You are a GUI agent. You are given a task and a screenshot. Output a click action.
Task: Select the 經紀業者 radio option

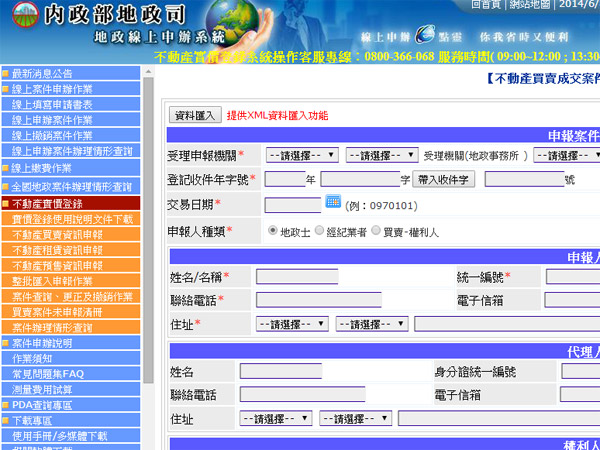coord(319,231)
